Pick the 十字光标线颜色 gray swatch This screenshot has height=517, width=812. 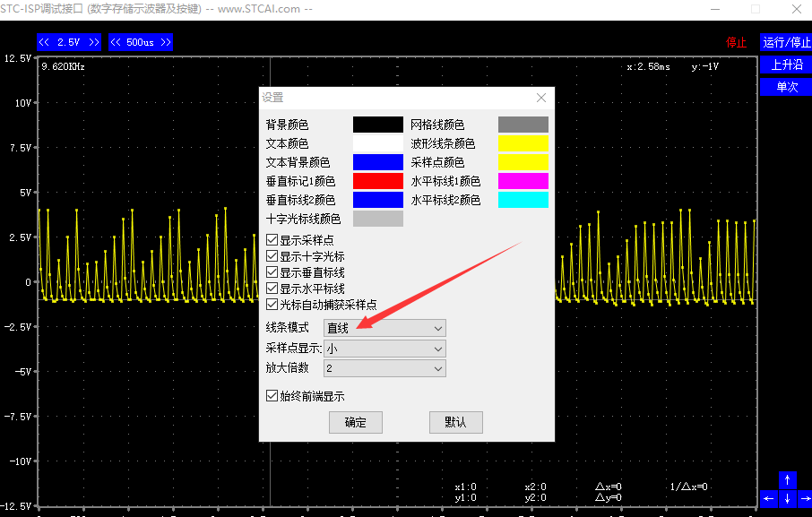pos(378,219)
